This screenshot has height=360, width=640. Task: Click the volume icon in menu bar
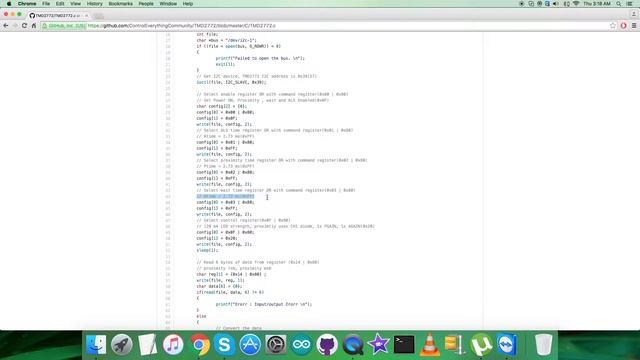pos(556,4)
